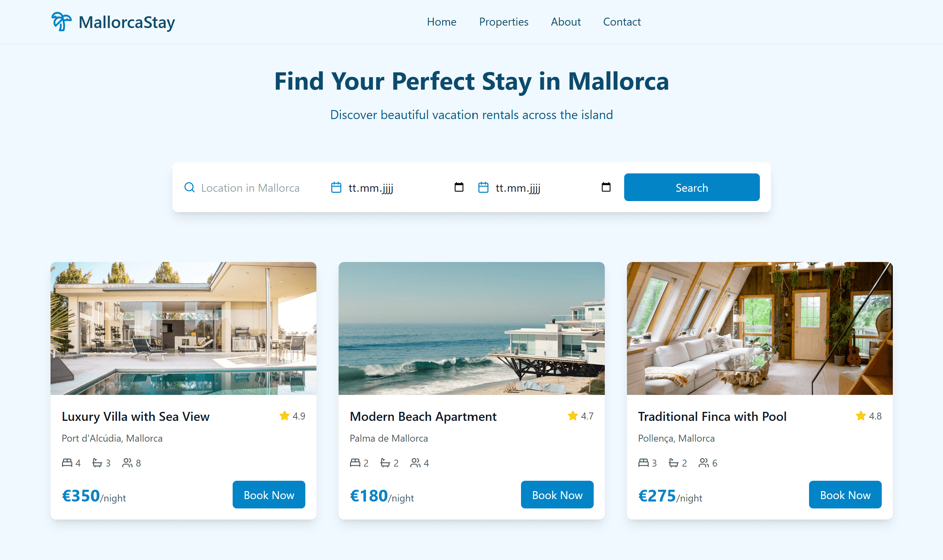Image resolution: width=943 pixels, height=560 pixels.
Task: Open the check-out date picker dropdown
Action: tap(606, 187)
